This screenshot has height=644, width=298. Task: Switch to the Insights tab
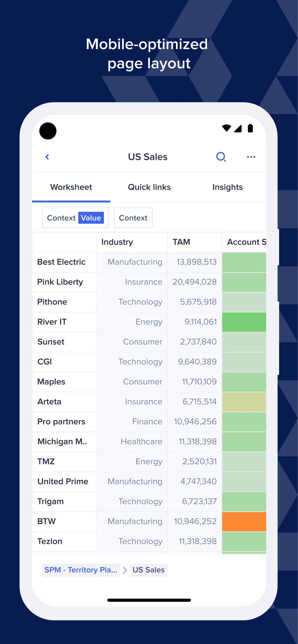click(x=227, y=187)
